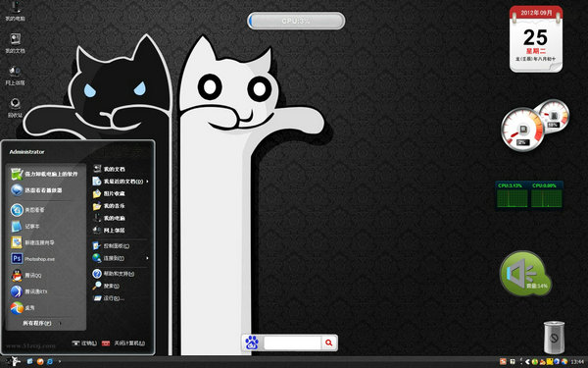
Task: Click the CPU usage progress bar gadget
Action: (x=296, y=21)
